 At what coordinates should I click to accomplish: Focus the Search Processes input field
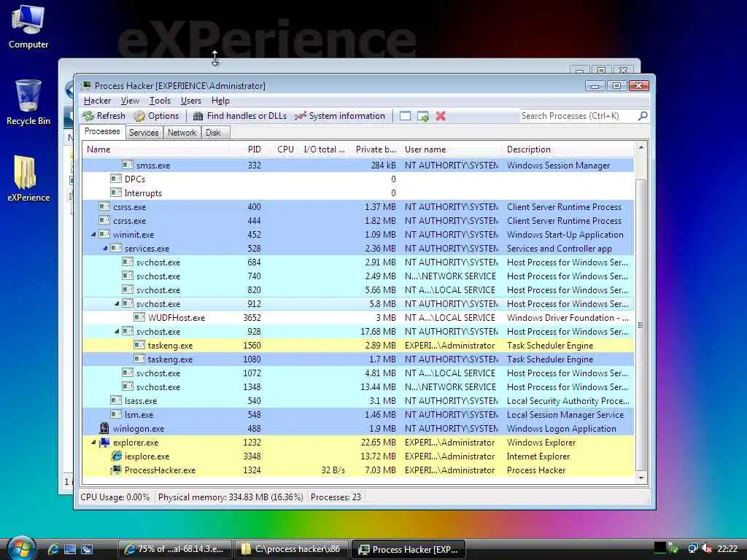pos(578,116)
